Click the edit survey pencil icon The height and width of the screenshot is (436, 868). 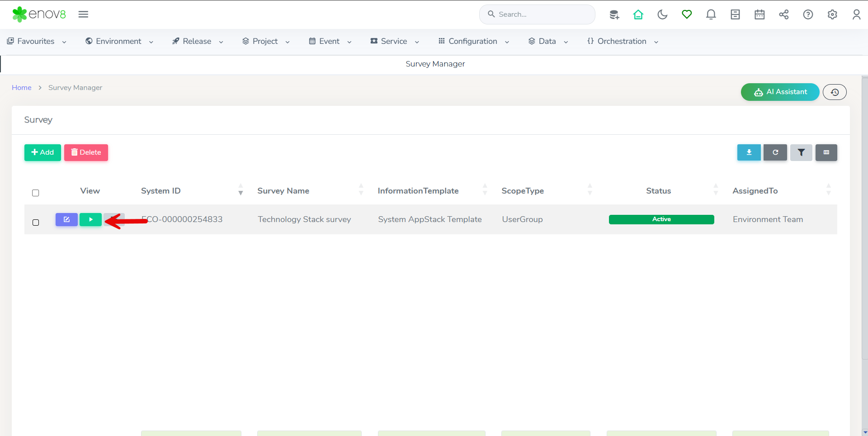click(66, 220)
